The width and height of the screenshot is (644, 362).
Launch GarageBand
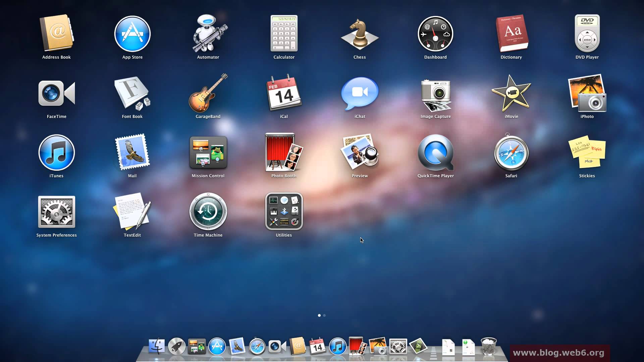(x=208, y=93)
